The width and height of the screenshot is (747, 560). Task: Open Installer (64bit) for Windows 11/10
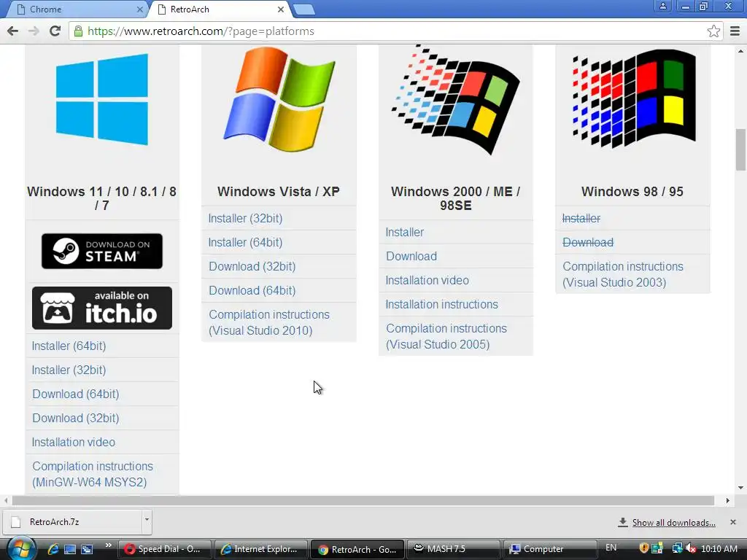click(69, 346)
